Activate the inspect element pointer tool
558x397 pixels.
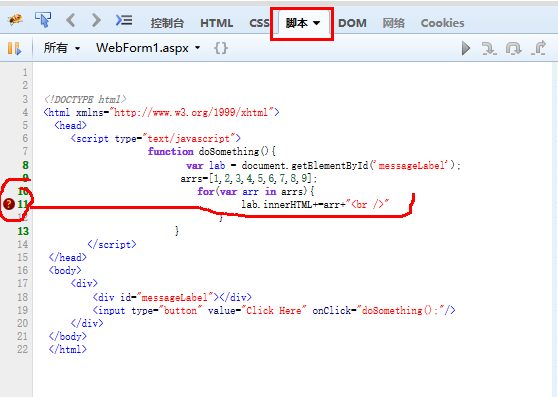click(43, 20)
